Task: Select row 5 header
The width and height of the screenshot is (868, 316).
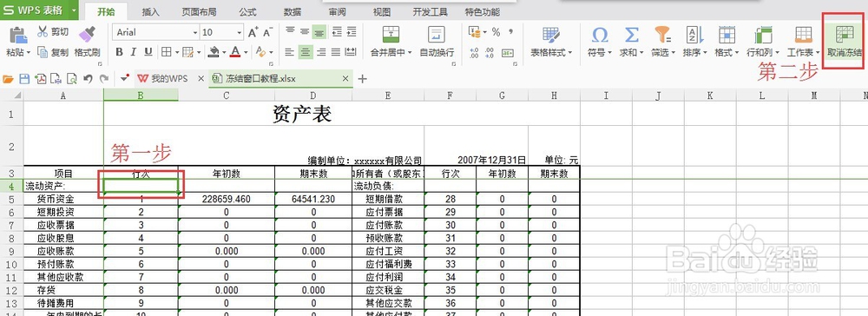Action: pyautogui.click(x=11, y=199)
